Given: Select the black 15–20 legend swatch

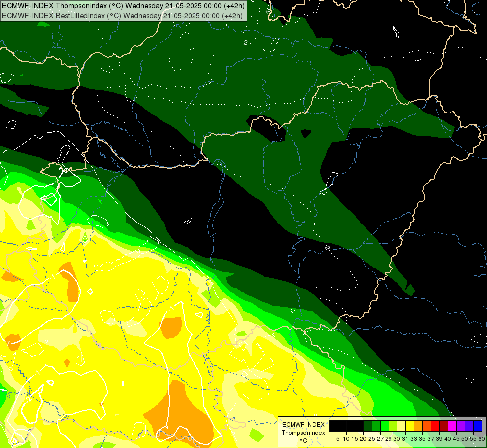Looking at the screenshot, I should [x=359, y=426].
